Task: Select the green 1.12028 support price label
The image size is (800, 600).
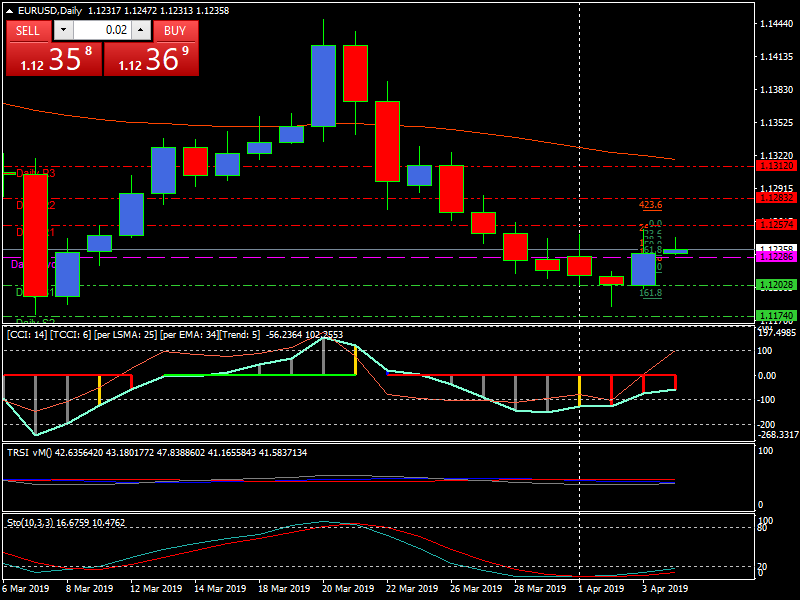Action: [x=776, y=285]
